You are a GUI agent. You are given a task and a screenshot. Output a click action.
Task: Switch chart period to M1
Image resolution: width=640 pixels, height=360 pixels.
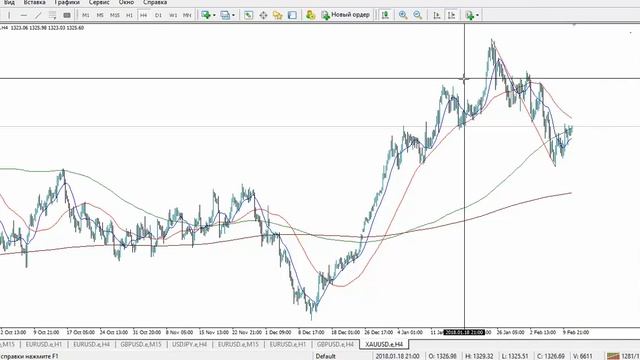[x=86, y=15]
